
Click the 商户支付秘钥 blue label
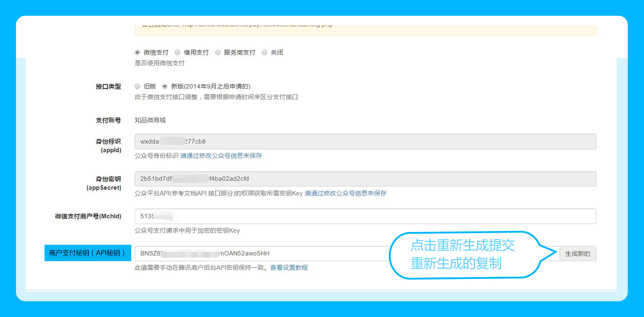click(88, 253)
